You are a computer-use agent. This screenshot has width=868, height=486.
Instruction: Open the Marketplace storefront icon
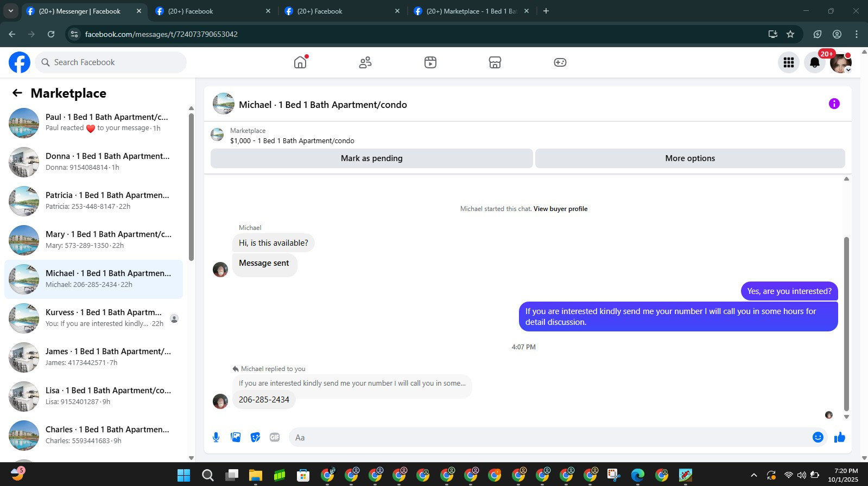[x=495, y=62]
